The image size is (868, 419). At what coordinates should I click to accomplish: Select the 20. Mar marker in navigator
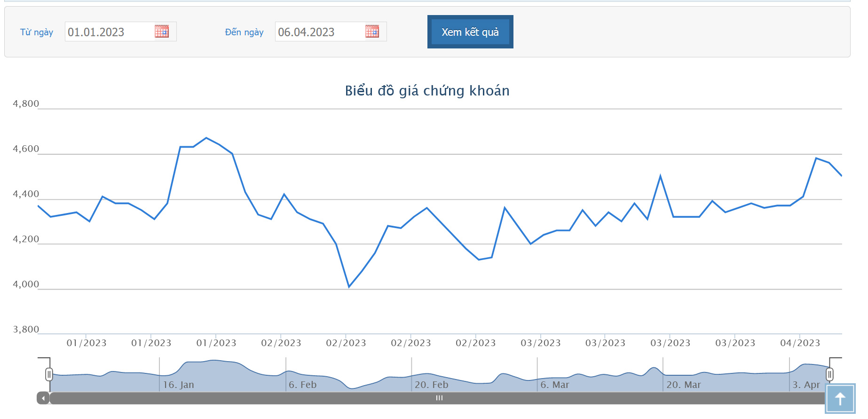tap(683, 385)
